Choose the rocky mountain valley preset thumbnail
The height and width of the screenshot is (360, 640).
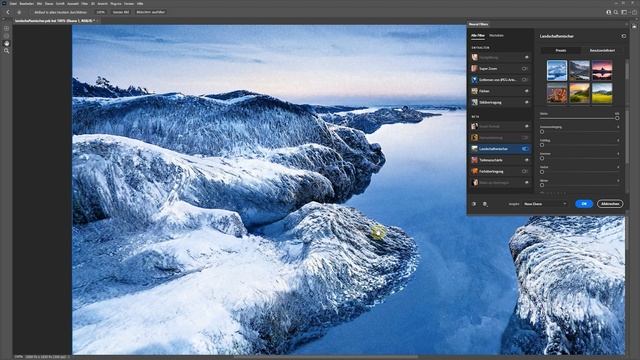click(x=580, y=71)
